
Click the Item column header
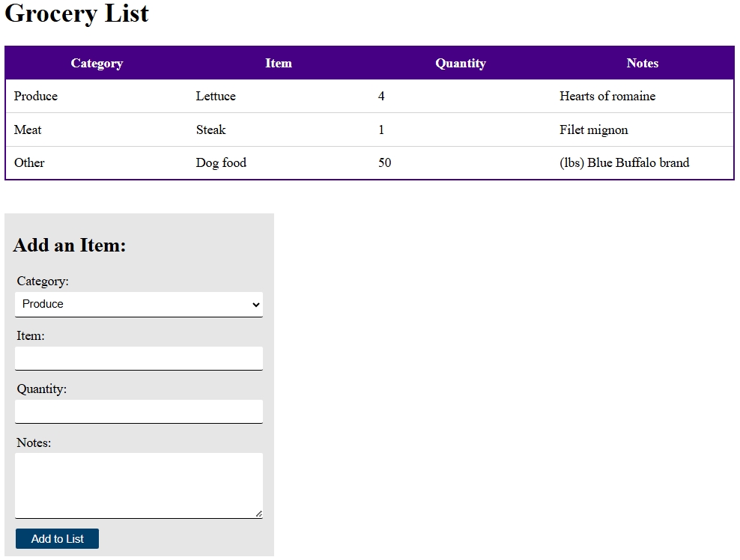pos(278,64)
